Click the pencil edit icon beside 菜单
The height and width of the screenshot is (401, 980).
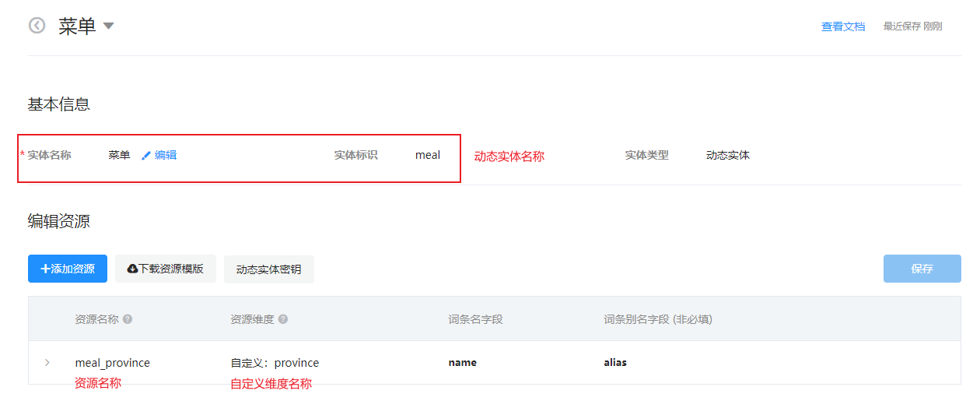click(x=145, y=156)
